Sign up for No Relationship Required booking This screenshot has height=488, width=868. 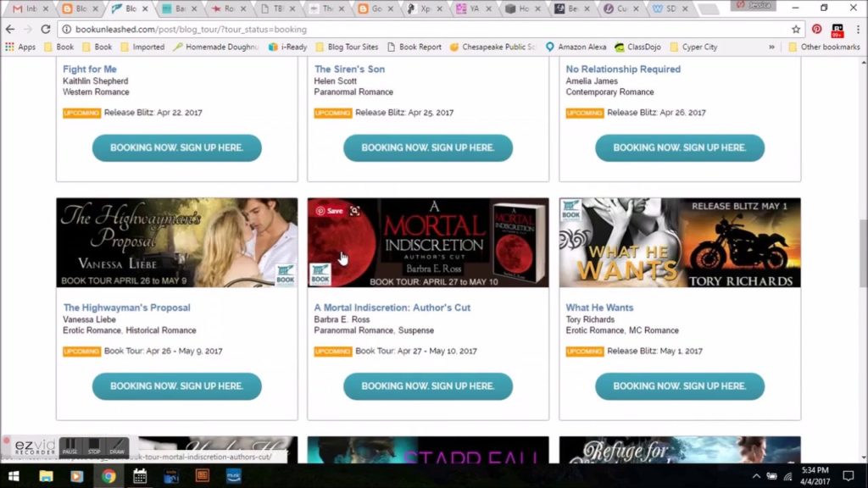point(680,147)
